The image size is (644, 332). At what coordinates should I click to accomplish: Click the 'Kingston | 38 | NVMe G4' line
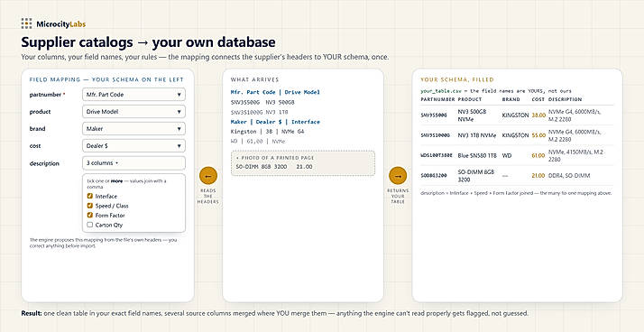[267, 132]
